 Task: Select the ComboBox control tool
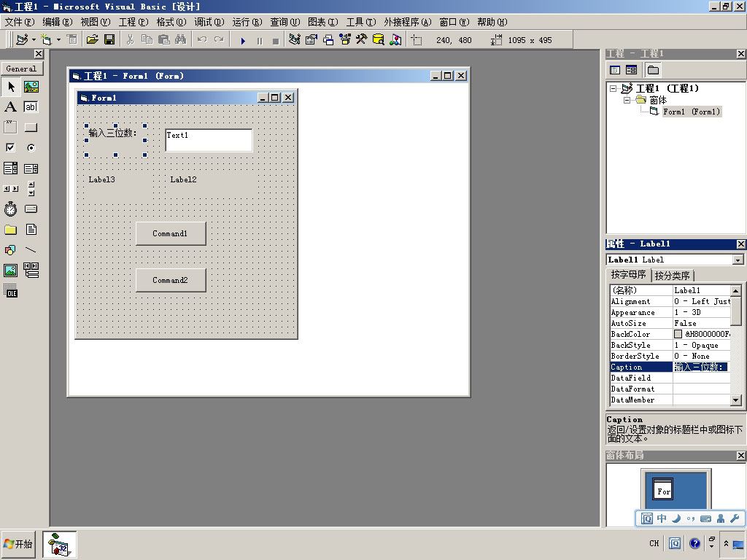coord(10,168)
